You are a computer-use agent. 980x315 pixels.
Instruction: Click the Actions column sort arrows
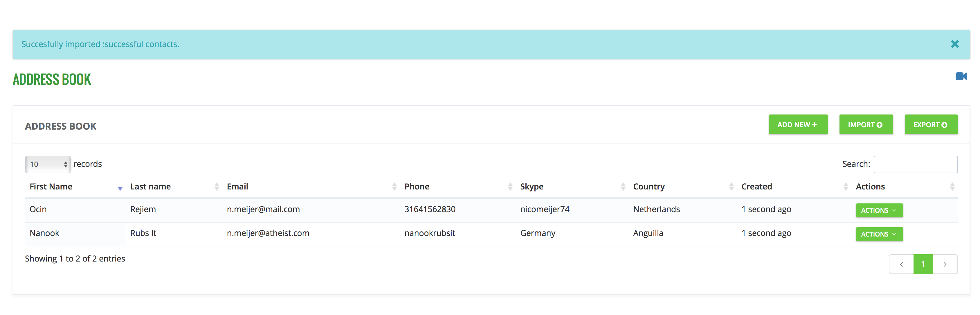click(952, 187)
